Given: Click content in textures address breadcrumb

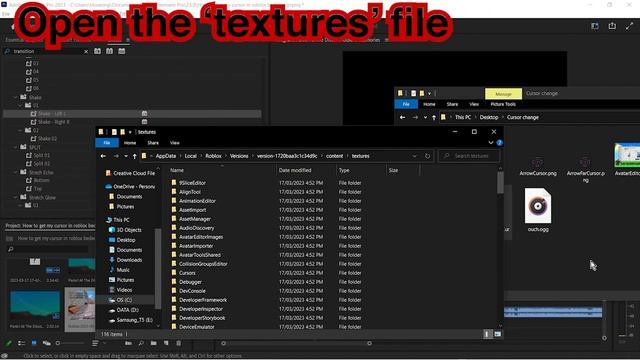Looking at the screenshot, I should 335,156.
